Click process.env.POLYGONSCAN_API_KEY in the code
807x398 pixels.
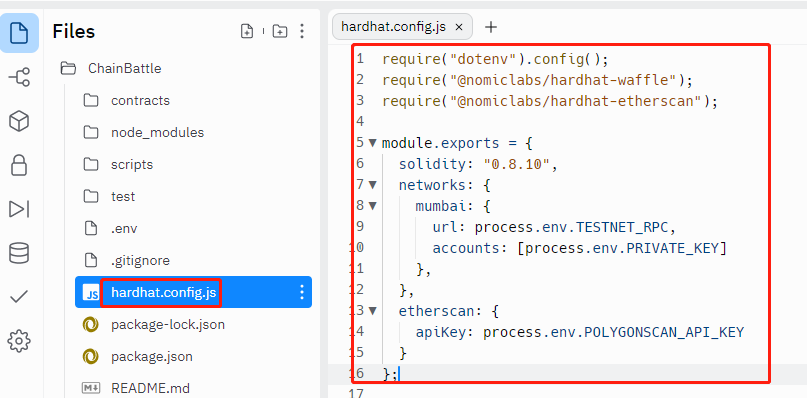(x=613, y=332)
